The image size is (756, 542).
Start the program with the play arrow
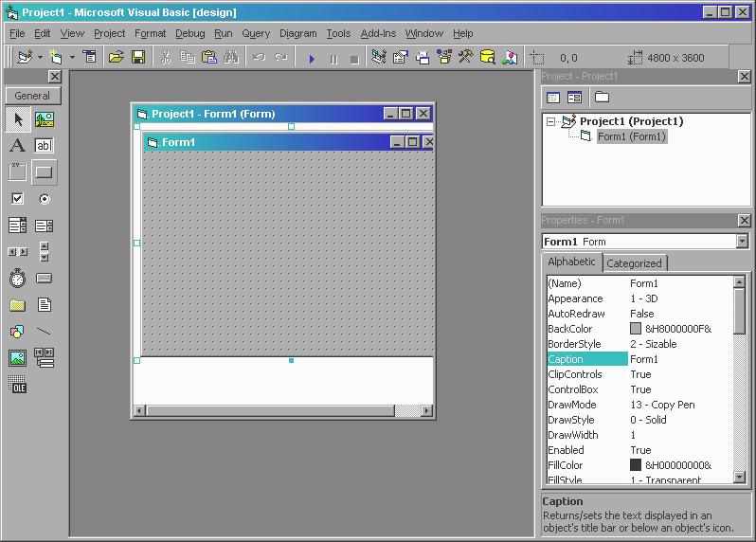(x=312, y=59)
